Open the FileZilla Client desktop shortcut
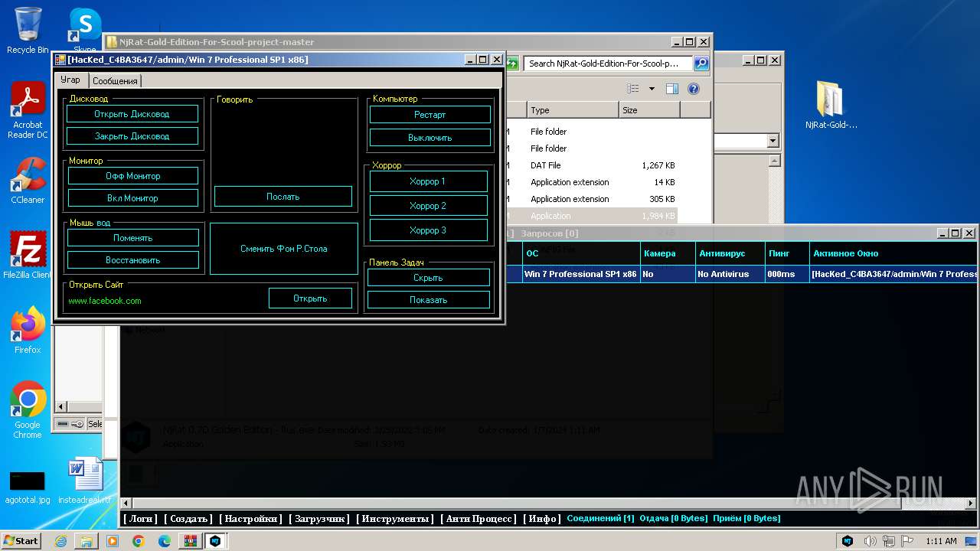The width and height of the screenshot is (980, 551). tap(28, 256)
